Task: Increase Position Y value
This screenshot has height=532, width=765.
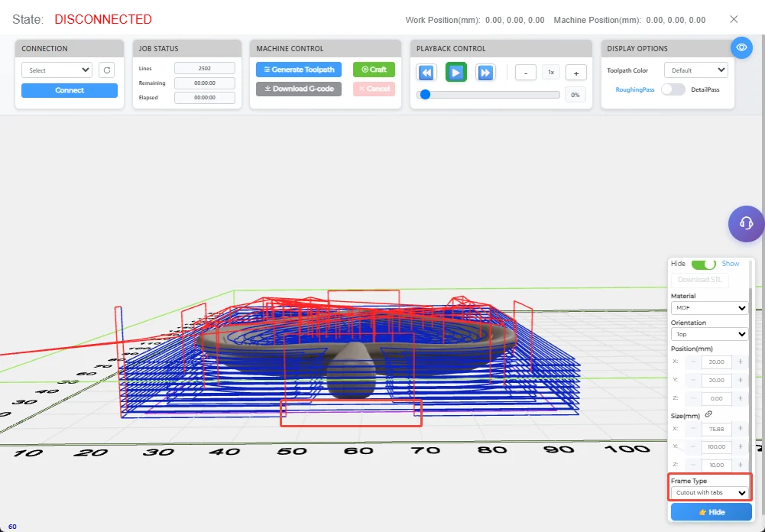Action: (740, 380)
